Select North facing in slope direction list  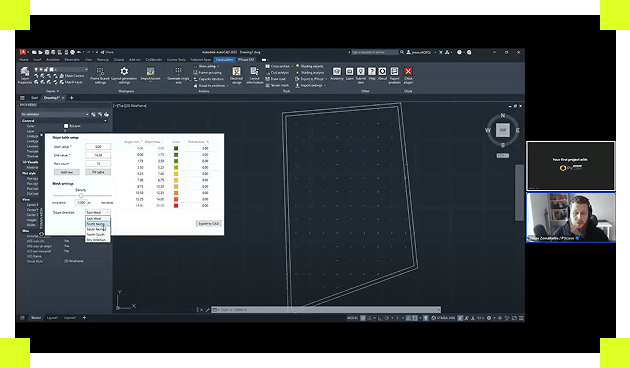[x=98, y=224]
